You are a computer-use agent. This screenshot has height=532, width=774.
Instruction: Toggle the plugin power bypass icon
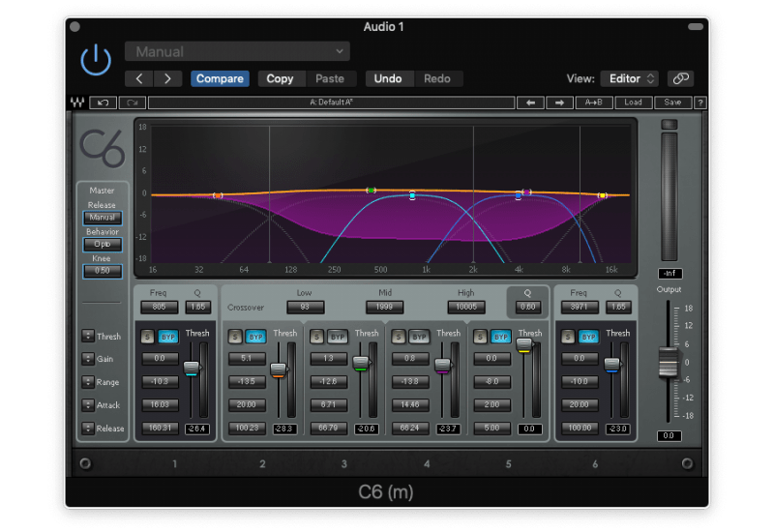[96, 60]
